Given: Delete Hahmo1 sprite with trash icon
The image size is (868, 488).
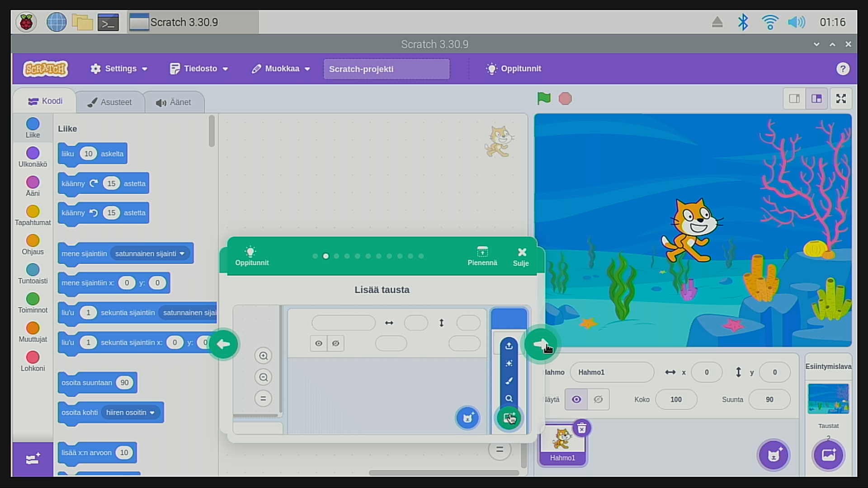Looking at the screenshot, I should tap(582, 428).
